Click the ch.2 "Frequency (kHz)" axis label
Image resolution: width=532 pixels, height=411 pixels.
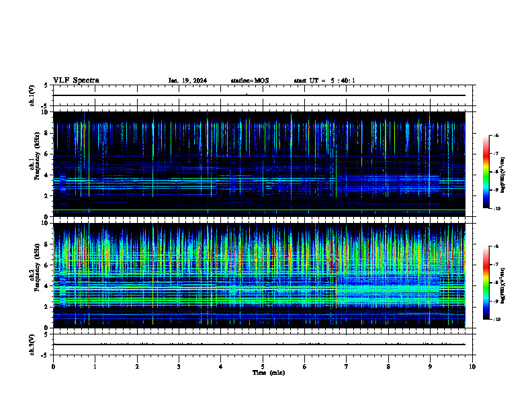click(x=37, y=267)
